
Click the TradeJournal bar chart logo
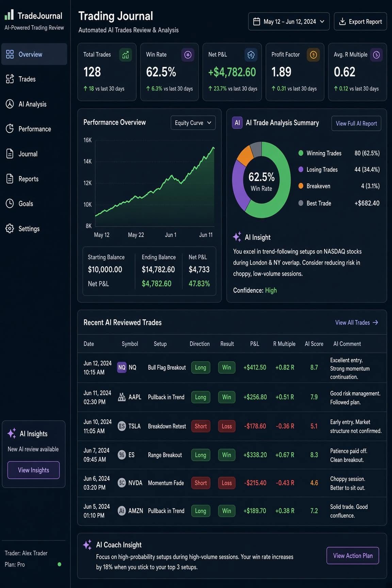coord(9,15)
